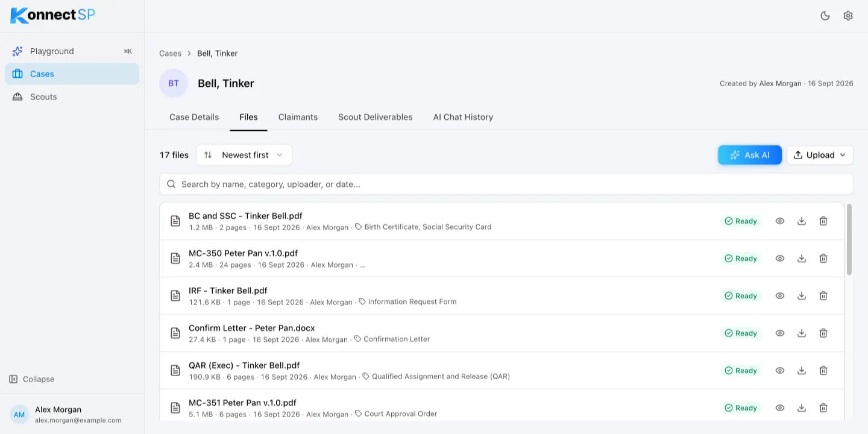Click Court Approval Order tag

coord(396,414)
